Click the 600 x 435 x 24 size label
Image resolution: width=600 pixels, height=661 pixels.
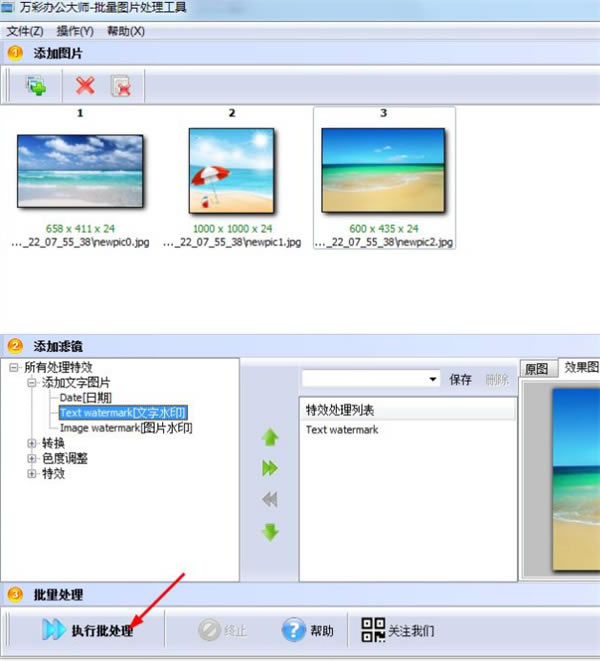384,228
